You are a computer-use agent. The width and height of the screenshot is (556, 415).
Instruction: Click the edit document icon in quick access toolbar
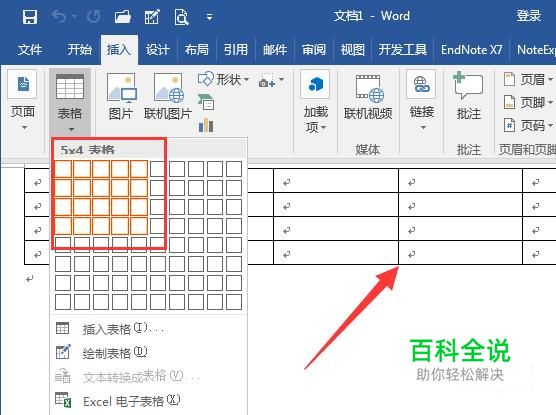[x=152, y=17]
